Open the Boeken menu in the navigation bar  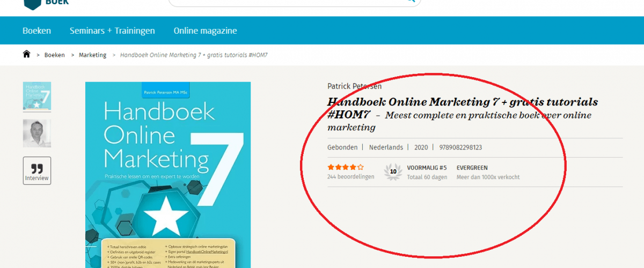(37, 31)
